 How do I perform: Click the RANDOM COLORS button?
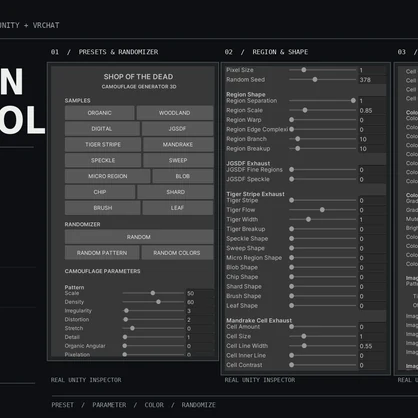(177, 253)
